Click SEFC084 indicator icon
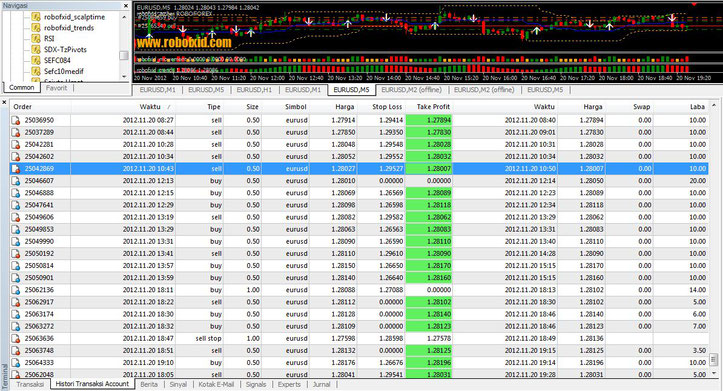The image size is (723, 391). tap(36, 60)
